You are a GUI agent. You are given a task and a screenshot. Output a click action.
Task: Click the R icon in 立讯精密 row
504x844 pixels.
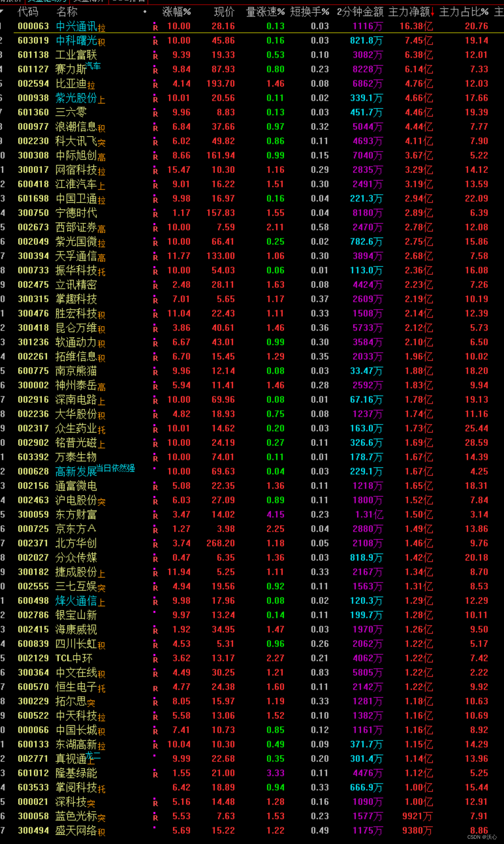point(155,286)
